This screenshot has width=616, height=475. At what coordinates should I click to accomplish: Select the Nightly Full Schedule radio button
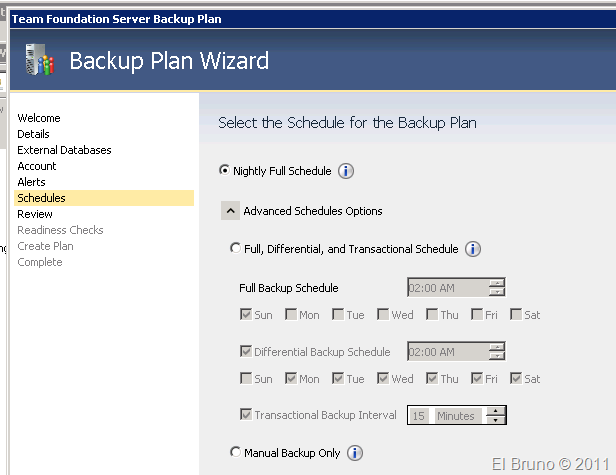click(x=224, y=171)
